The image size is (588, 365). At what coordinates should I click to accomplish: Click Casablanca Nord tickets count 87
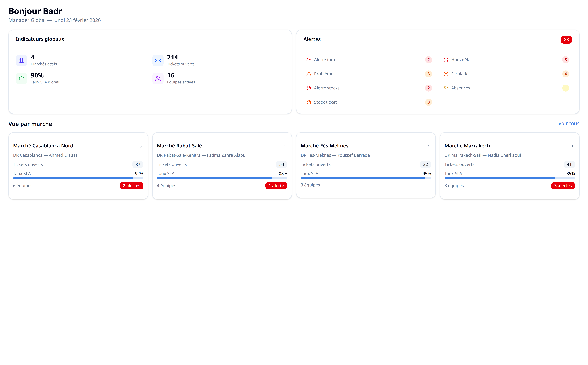138,165
